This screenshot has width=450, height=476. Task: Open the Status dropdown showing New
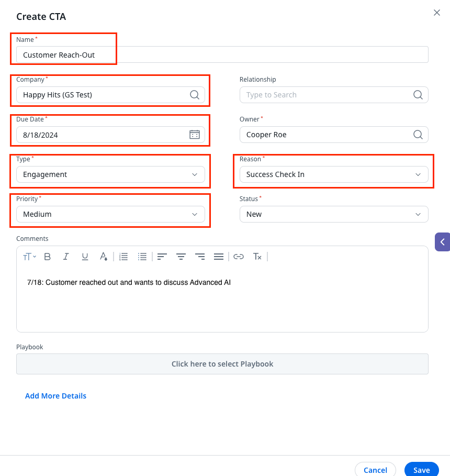pos(334,214)
